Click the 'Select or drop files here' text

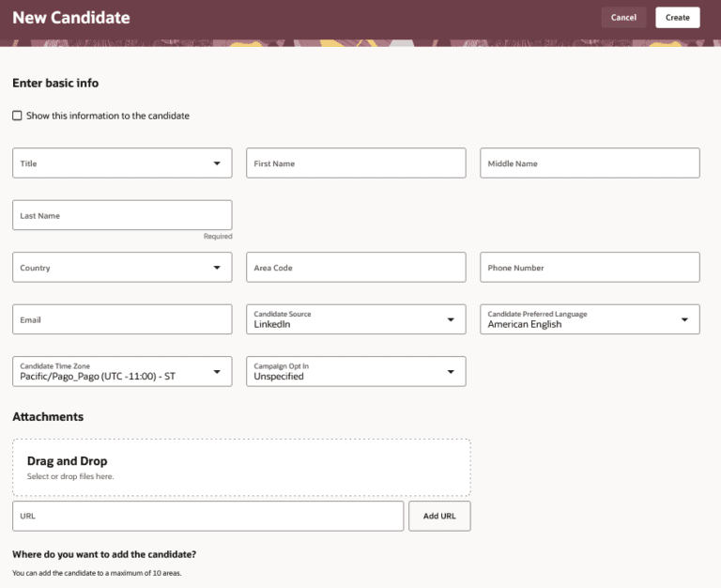point(70,477)
